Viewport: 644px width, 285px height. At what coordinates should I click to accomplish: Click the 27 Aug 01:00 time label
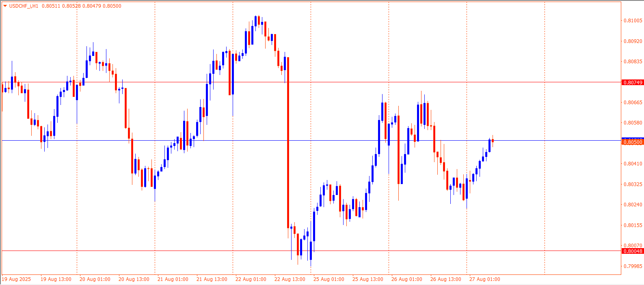pyautogui.click(x=485, y=279)
